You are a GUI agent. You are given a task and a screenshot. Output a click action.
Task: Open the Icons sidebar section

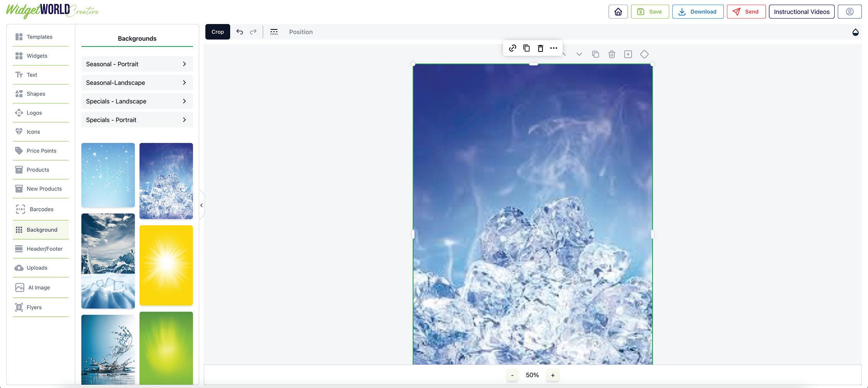tap(40, 132)
